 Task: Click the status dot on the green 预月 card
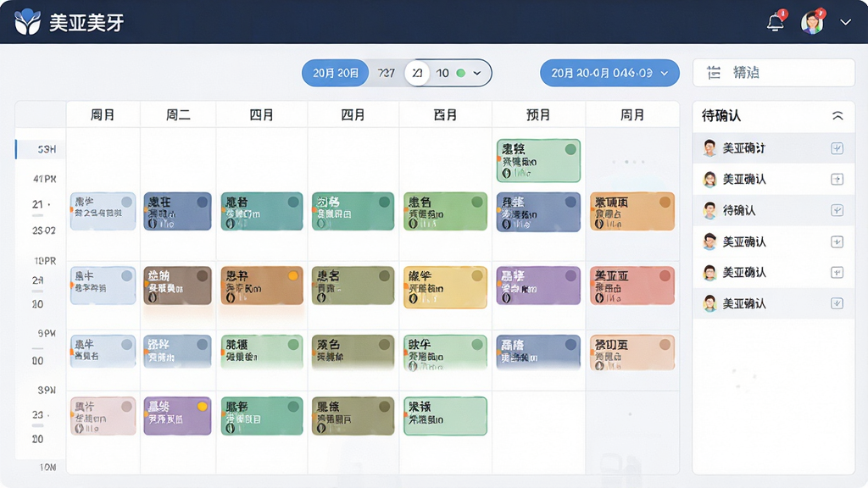[x=570, y=149]
